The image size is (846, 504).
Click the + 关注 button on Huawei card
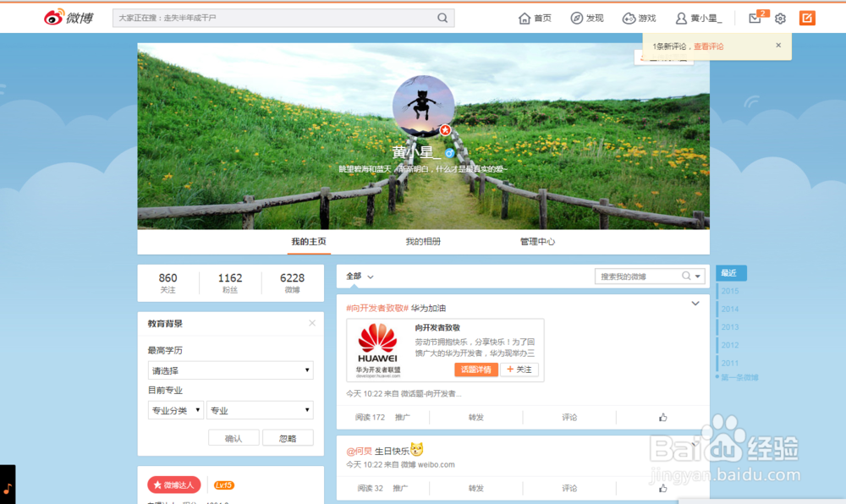click(519, 370)
